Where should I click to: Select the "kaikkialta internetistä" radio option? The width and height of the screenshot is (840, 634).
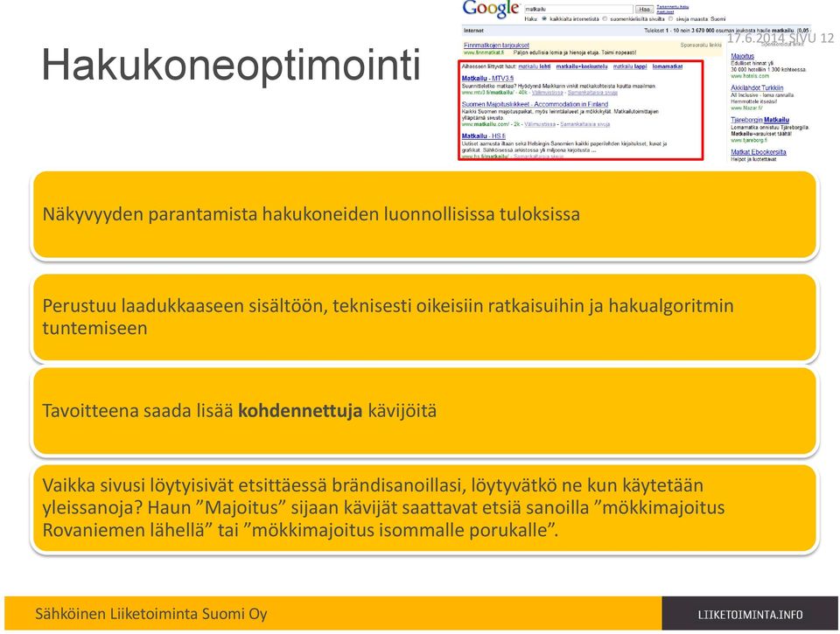click(x=544, y=18)
